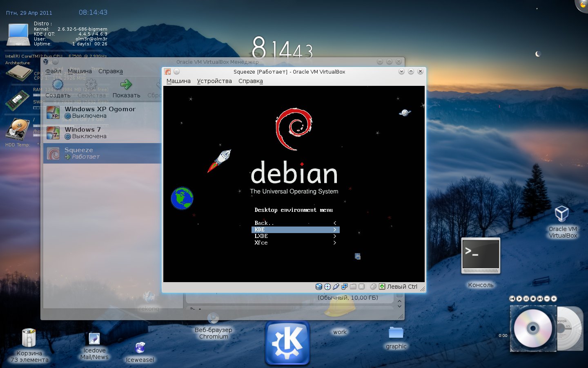Viewport: 588px width, 368px height.
Task: Choose Xfce in Desktop environment menu
Action: (x=296, y=242)
